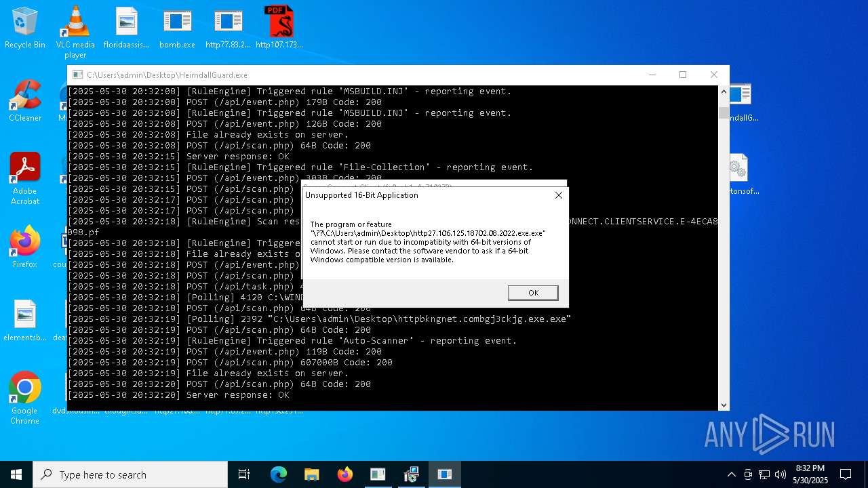Open the Windows Start menu
This screenshot has height=488, width=868.
[x=16, y=474]
